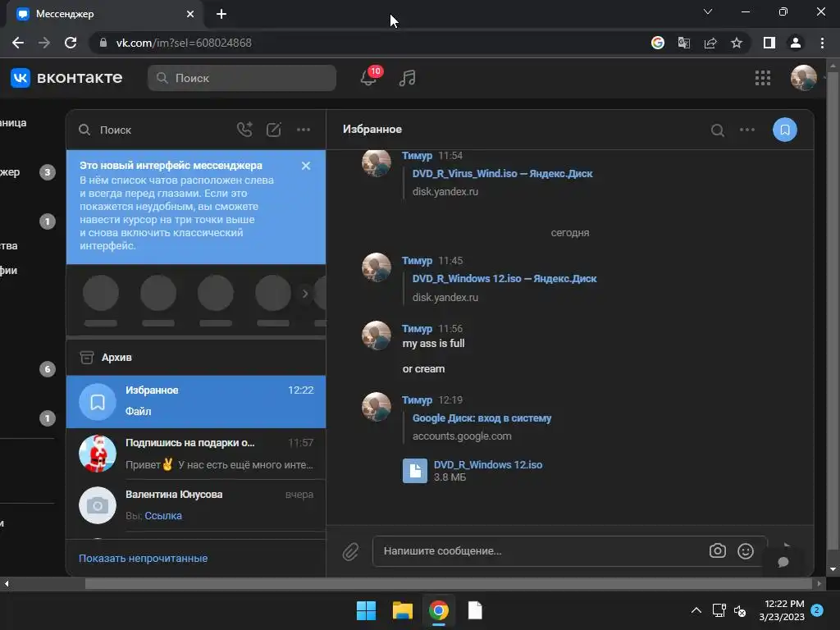
Task: Click the VKontakte logo
Action: [66, 78]
